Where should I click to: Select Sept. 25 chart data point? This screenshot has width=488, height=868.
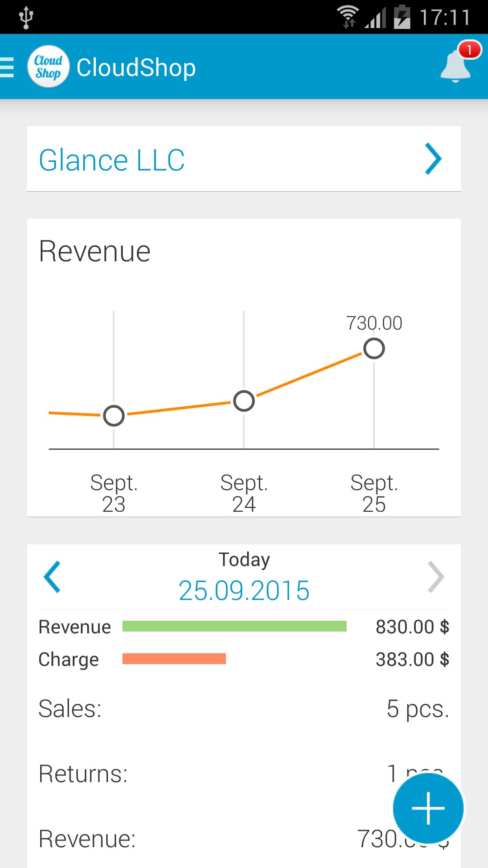point(374,349)
